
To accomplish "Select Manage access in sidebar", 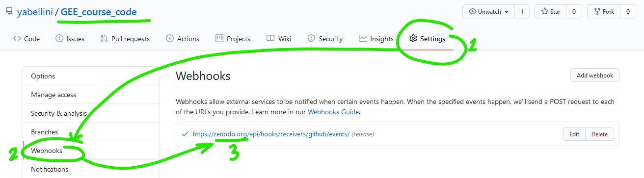I will (x=54, y=95).
